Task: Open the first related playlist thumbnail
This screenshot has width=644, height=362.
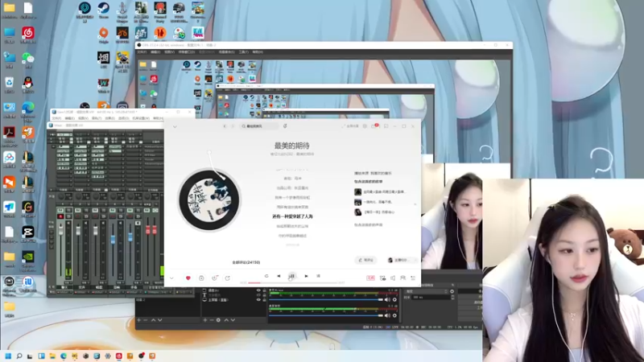Action: [x=358, y=191]
